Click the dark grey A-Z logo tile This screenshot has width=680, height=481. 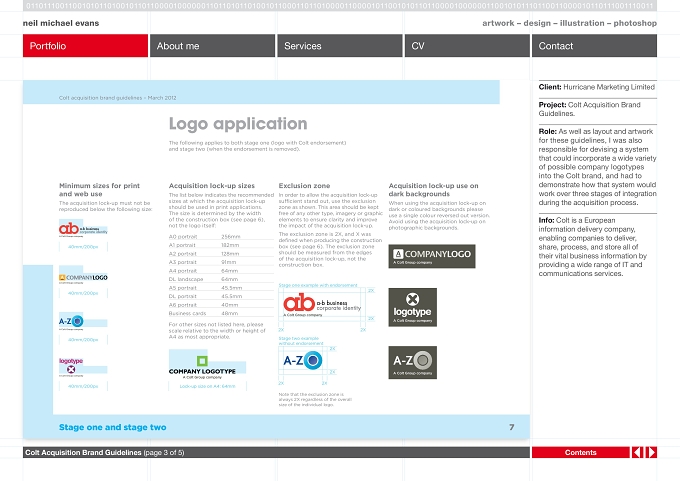412,362
